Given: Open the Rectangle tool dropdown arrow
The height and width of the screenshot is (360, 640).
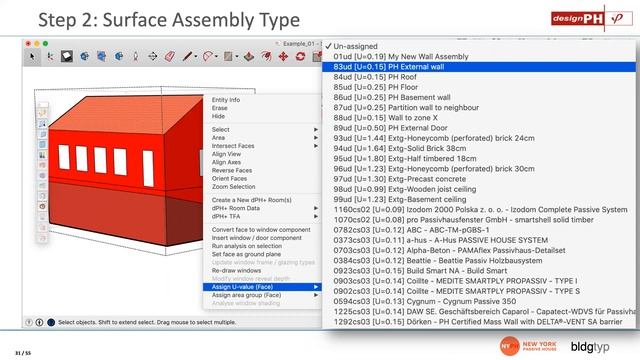Looking at the screenshot, I should pos(237,57).
